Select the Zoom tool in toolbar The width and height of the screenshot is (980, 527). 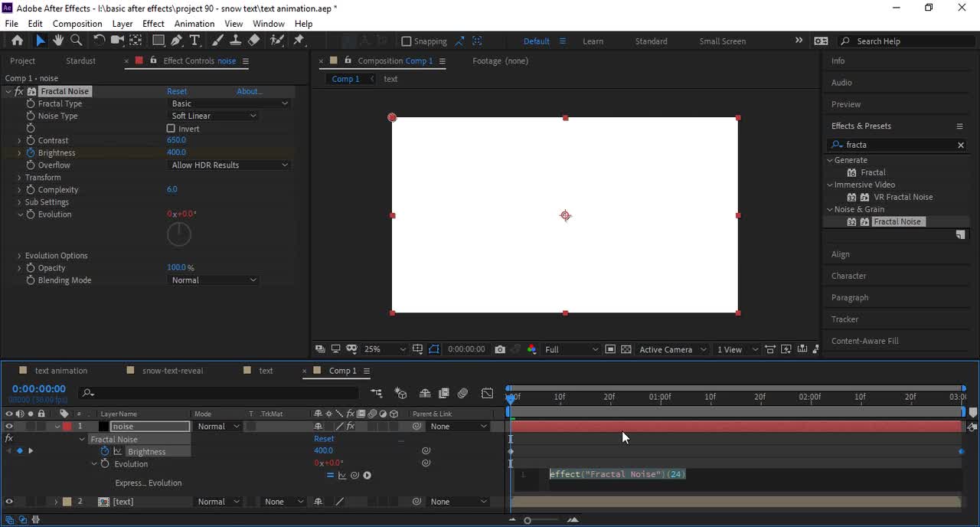point(77,41)
